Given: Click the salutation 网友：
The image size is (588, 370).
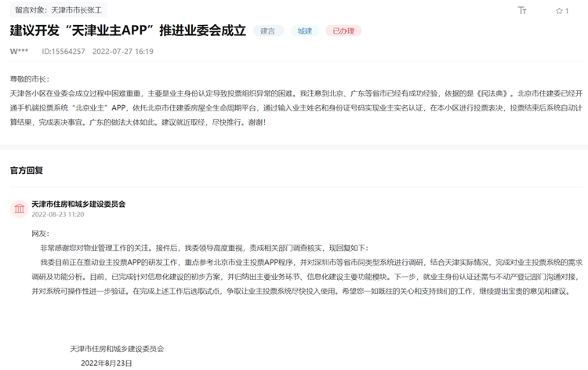Looking at the screenshot, I should click(x=41, y=234).
